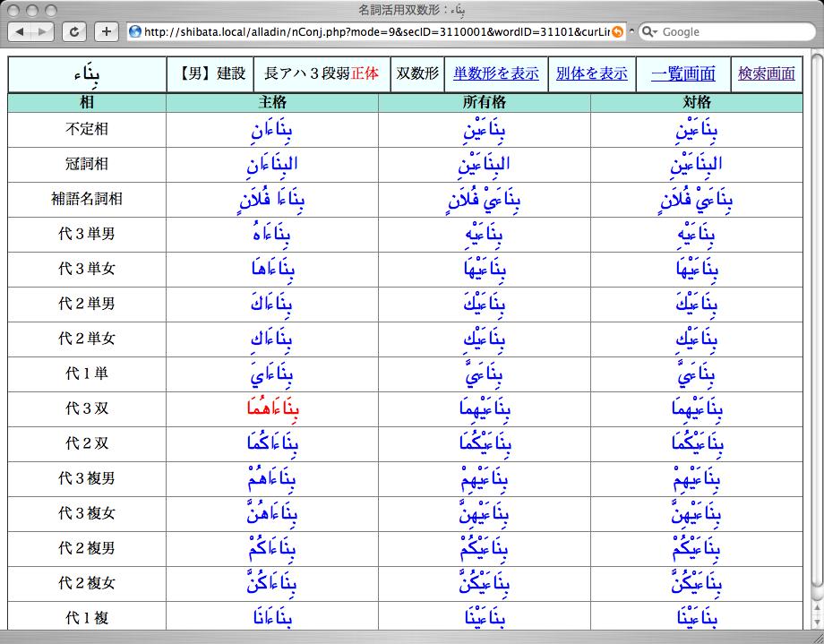Select the 代1単 row label
The height and width of the screenshot is (644, 824).
[87, 374]
